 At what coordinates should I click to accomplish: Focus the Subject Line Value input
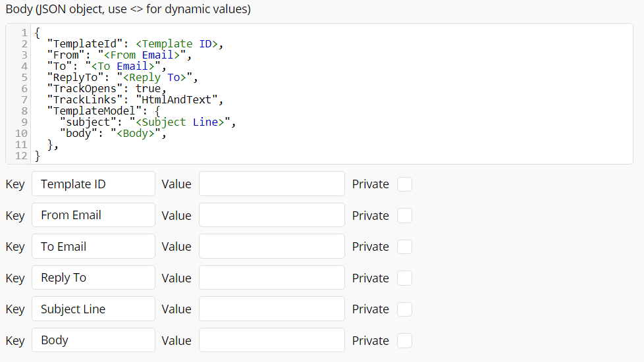point(271,309)
